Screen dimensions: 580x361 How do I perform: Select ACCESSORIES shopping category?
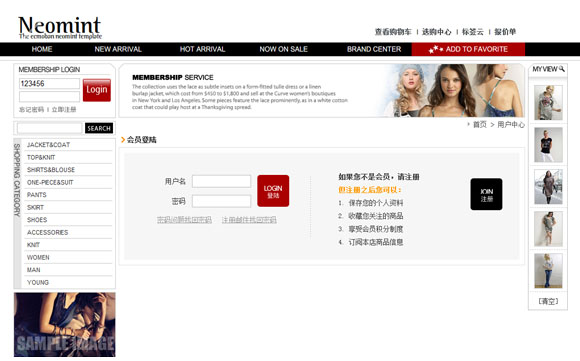(48, 233)
